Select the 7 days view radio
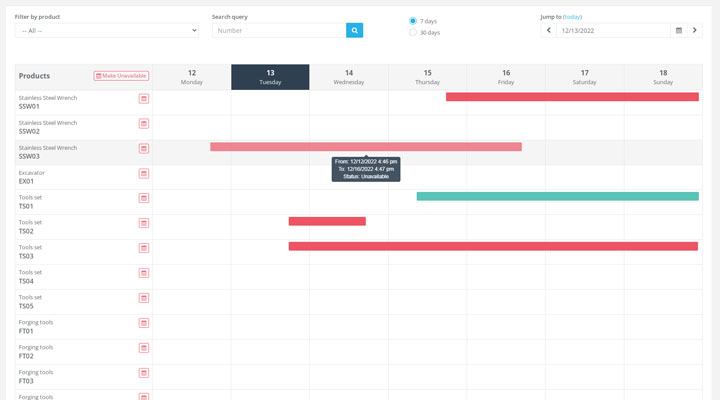Image resolution: width=720 pixels, height=400 pixels. pos(413,21)
